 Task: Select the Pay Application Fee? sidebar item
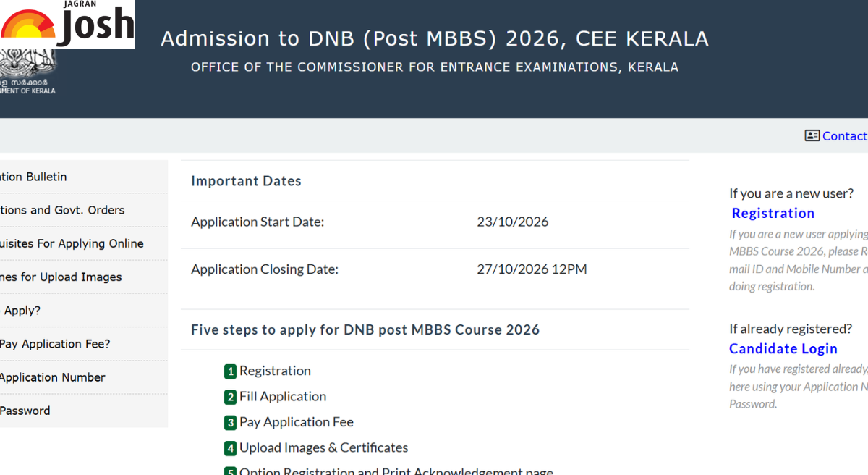[84, 344]
